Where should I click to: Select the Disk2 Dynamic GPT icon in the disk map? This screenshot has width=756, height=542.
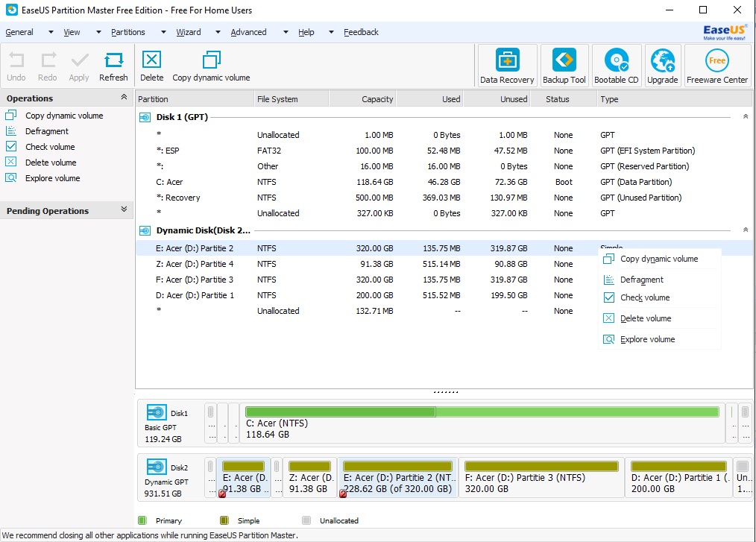click(157, 467)
